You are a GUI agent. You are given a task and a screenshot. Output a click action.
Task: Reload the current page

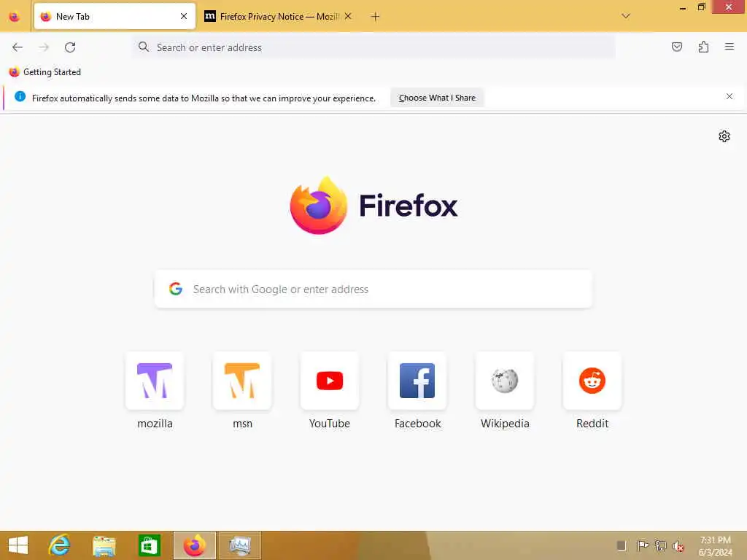point(70,47)
